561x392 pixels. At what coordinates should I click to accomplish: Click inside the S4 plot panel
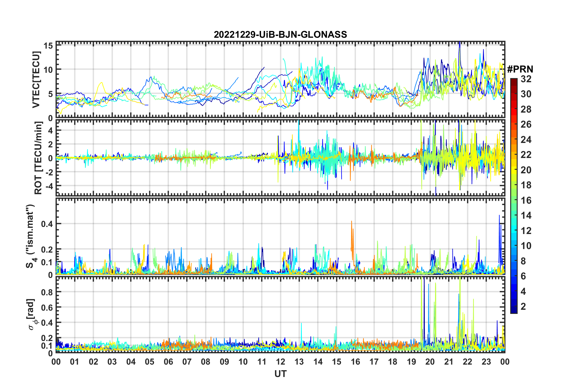point(280,236)
